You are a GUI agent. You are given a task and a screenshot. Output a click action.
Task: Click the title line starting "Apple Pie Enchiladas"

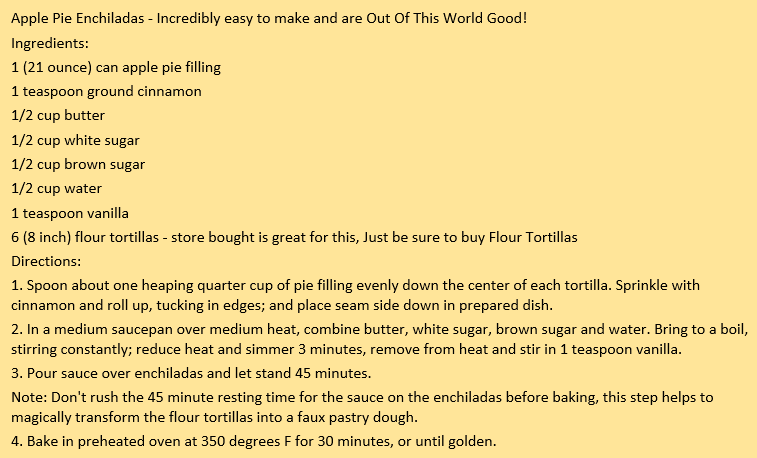point(269,18)
